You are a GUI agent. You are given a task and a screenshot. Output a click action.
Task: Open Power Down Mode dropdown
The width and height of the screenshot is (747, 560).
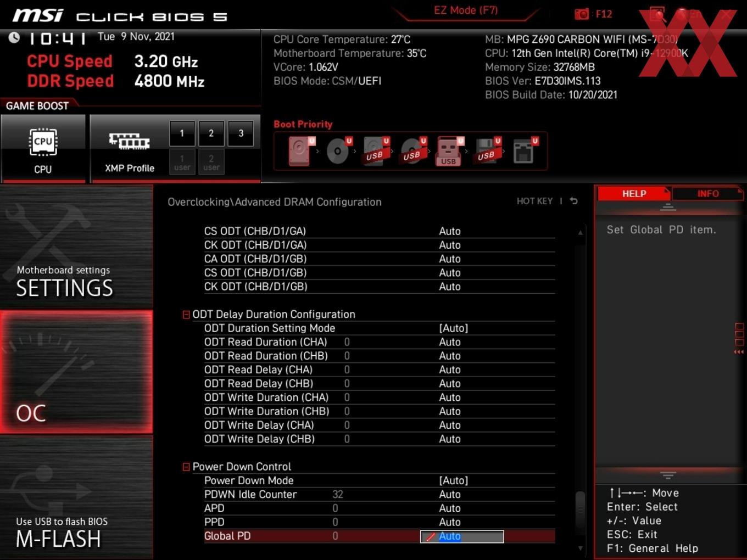click(x=453, y=480)
